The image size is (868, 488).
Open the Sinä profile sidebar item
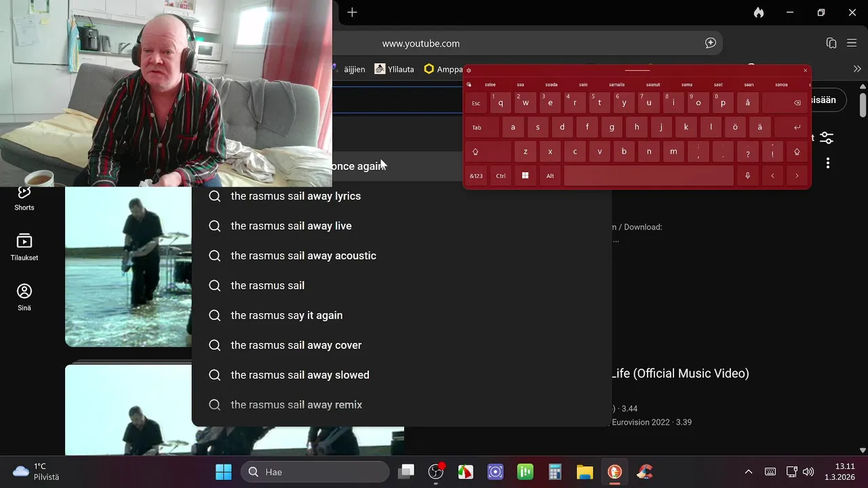24,298
